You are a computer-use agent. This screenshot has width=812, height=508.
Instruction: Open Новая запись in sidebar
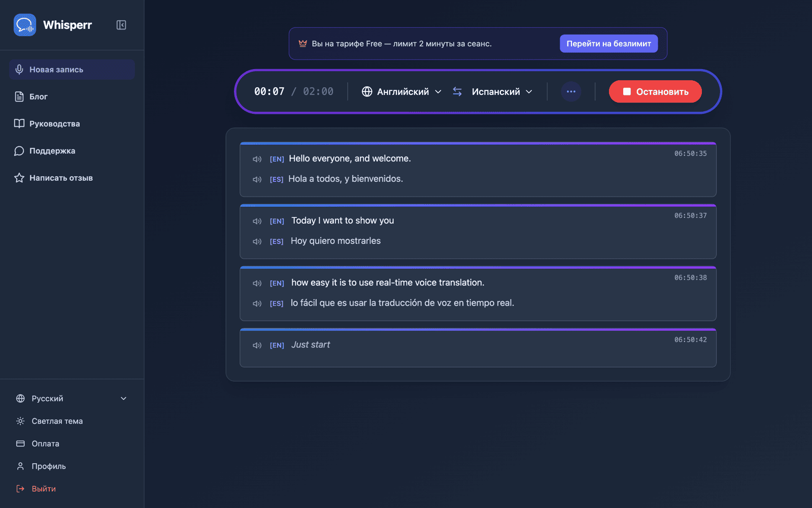72,70
